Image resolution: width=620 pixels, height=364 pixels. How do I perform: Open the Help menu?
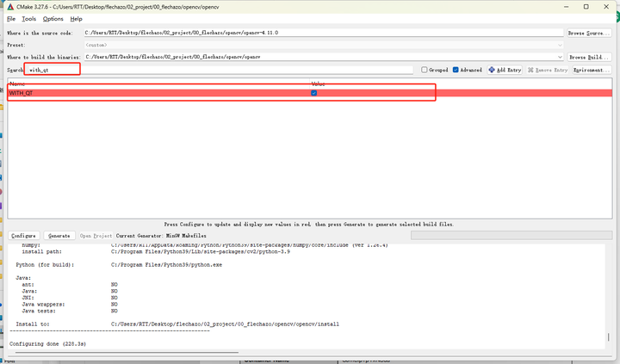click(x=77, y=19)
